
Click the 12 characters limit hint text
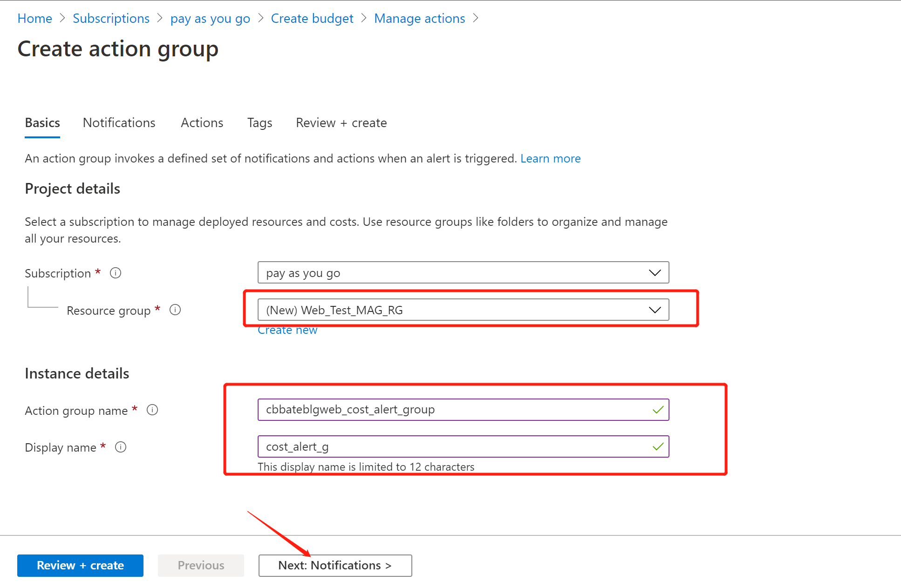[366, 467]
